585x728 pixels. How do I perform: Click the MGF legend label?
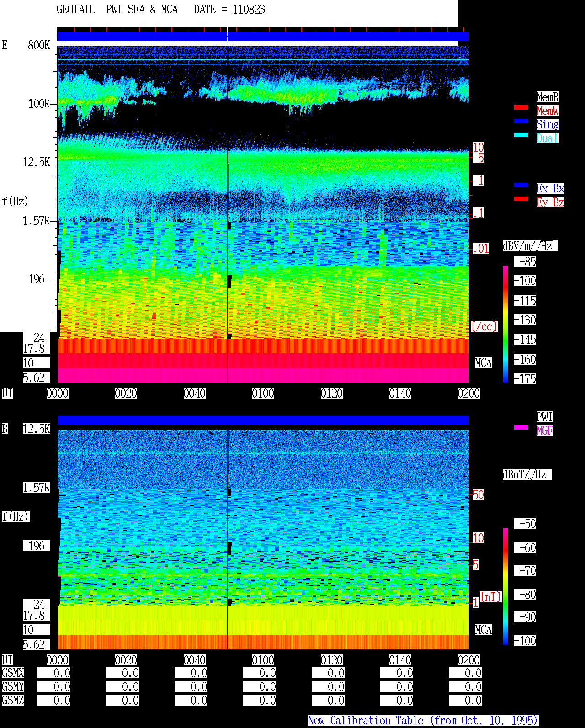545,430
